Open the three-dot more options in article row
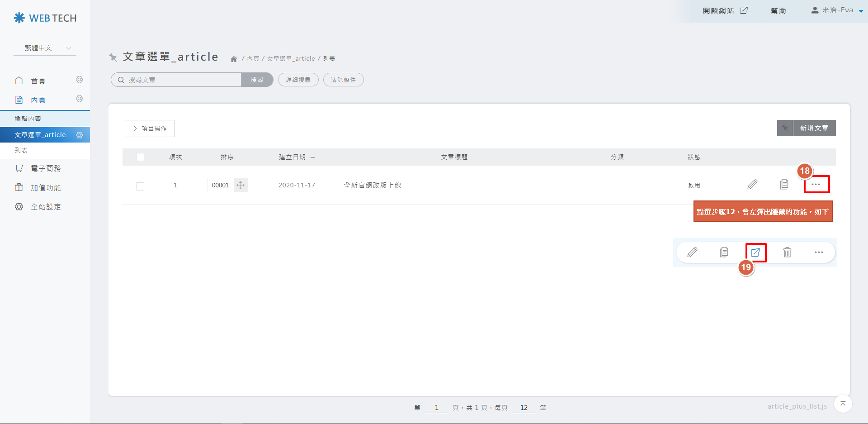Screen dimensions: 868x424 pyautogui.click(x=816, y=185)
